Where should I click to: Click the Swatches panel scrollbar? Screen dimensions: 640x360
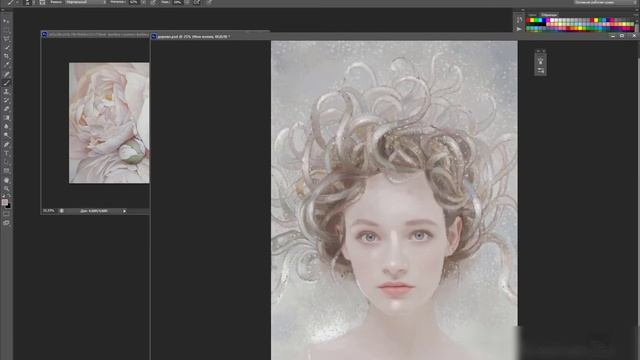[x=636, y=27]
